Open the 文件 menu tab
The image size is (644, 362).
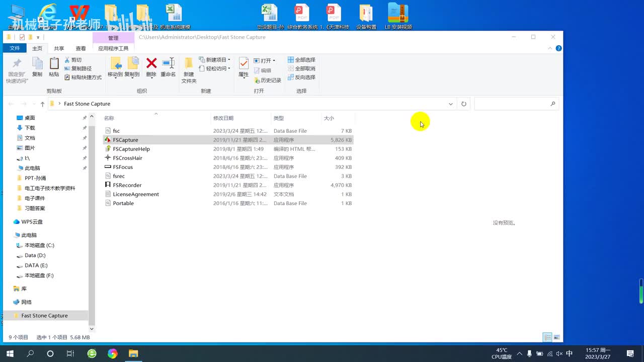[15, 48]
